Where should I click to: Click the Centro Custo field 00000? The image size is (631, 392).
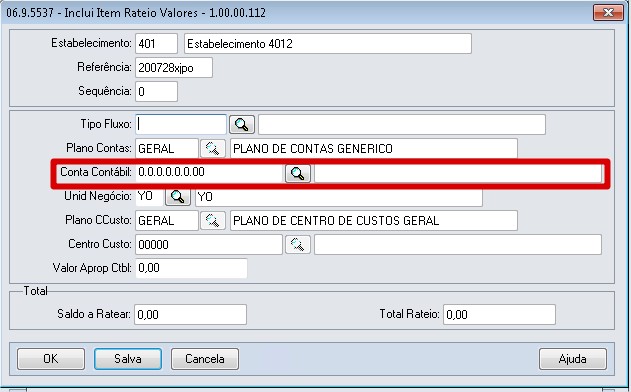click(208, 245)
